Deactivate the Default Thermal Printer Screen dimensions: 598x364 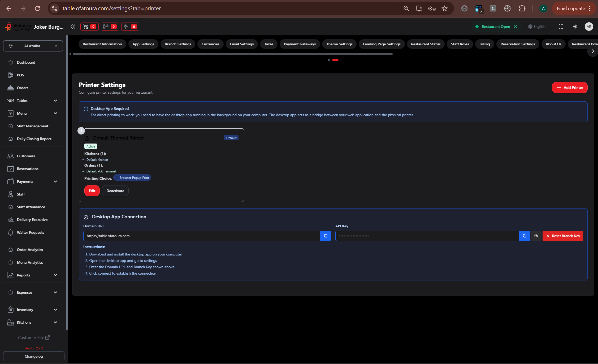[115, 191]
